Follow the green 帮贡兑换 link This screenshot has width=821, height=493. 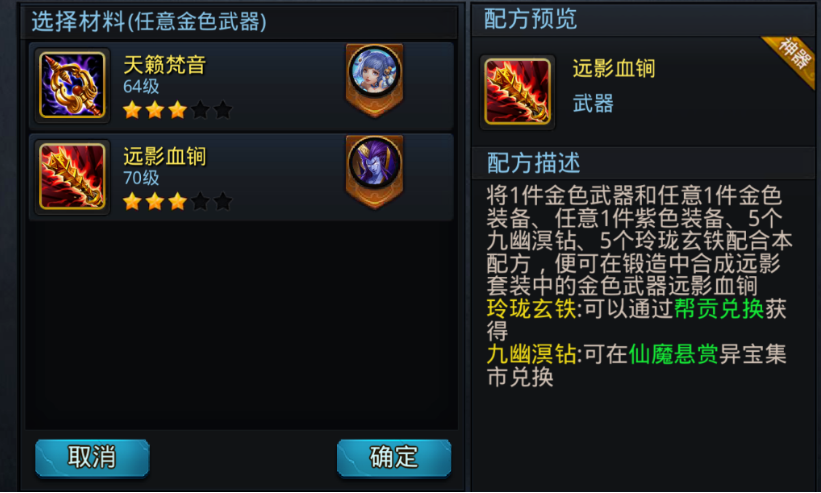719,309
